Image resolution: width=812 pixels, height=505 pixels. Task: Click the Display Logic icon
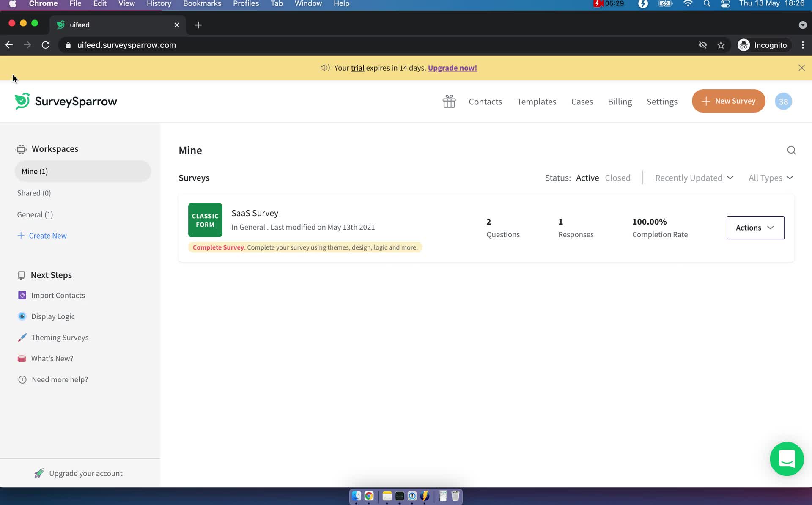click(x=22, y=316)
